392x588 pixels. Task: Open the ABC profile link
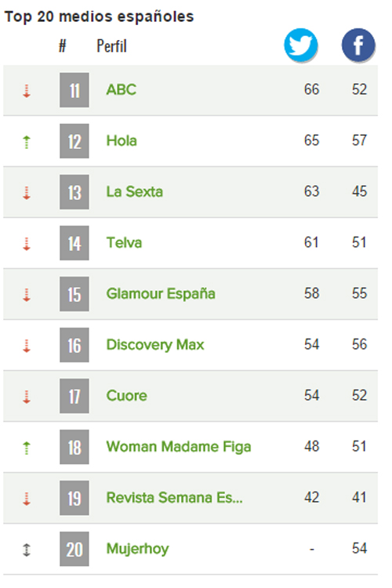(x=122, y=89)
